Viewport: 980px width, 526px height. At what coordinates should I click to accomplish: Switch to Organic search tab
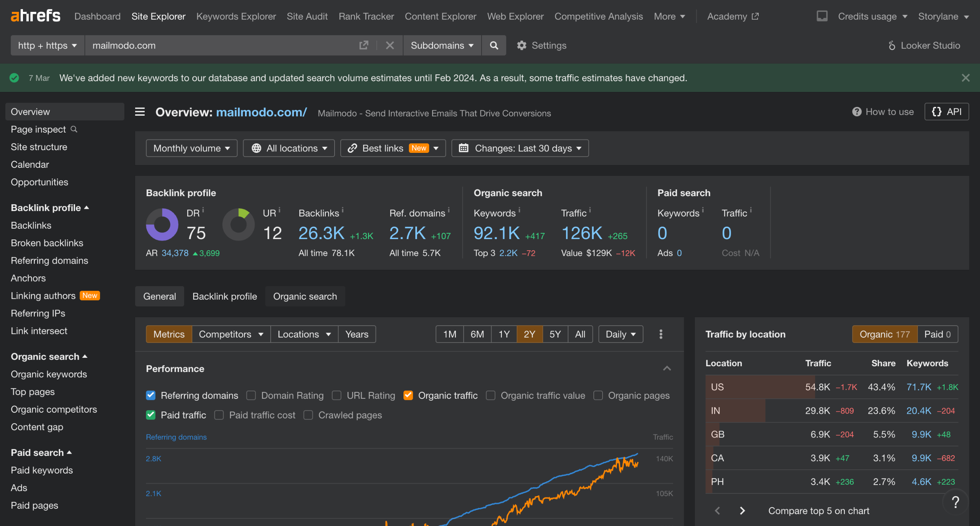tap(305, 296)
